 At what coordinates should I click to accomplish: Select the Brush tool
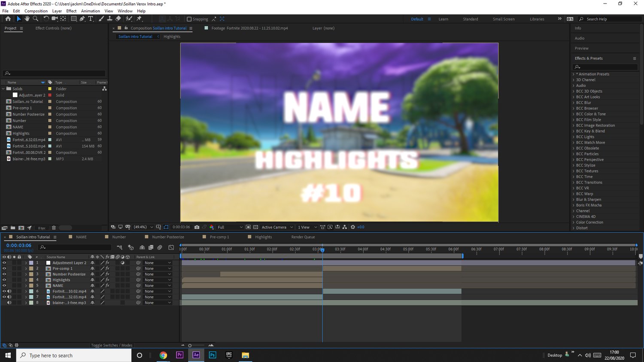pyautogui.click(x=101, y=19)
